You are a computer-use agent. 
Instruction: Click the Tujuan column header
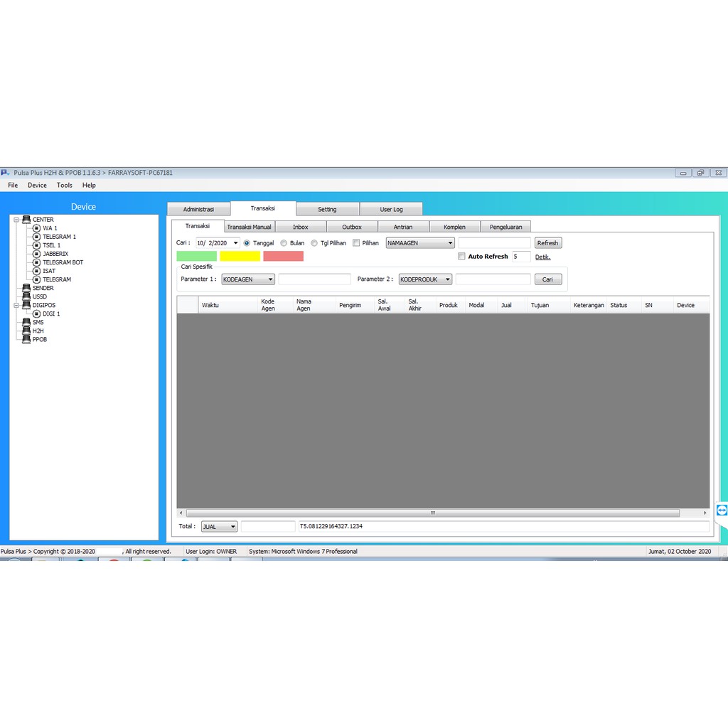[x=549, y=305]
